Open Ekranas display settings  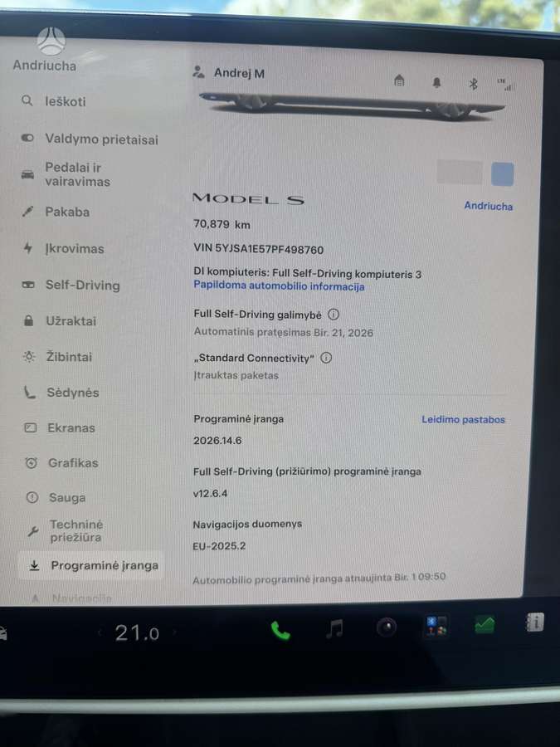tap(59, 427)
